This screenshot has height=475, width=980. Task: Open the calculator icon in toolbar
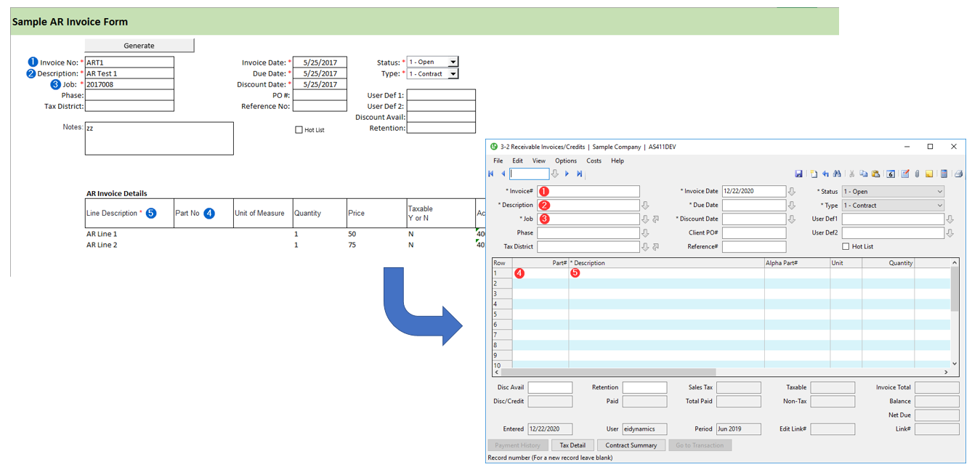(x=944, y=174)
